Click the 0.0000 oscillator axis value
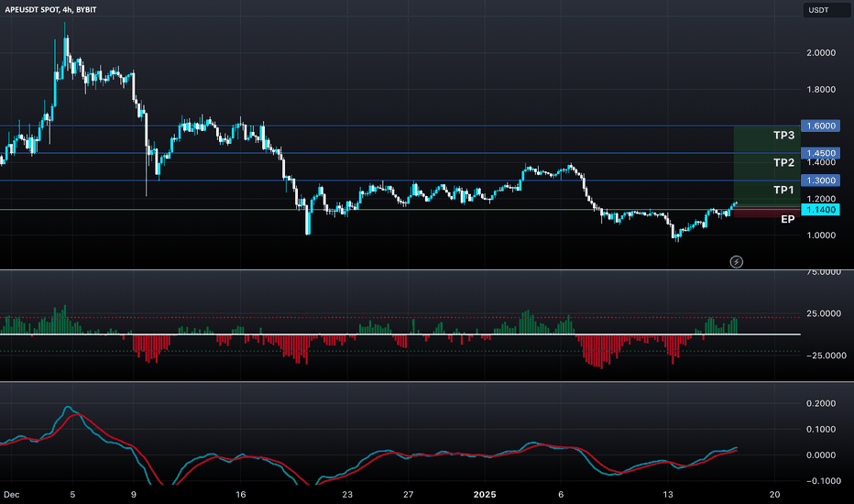 point(821,455)
